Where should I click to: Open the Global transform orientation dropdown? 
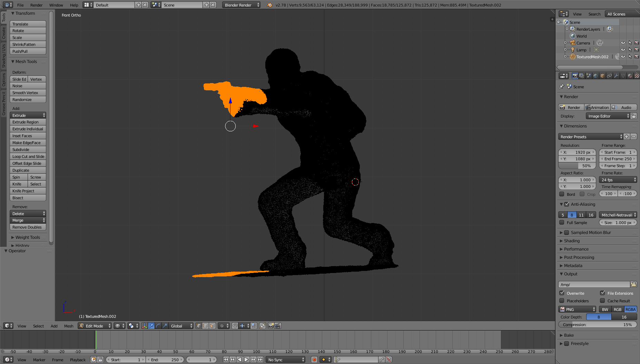181,326
